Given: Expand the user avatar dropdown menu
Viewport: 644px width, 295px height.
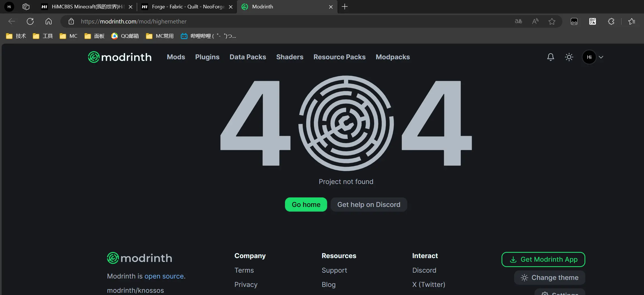Looking at the screenshot, I should coord(601,57).
